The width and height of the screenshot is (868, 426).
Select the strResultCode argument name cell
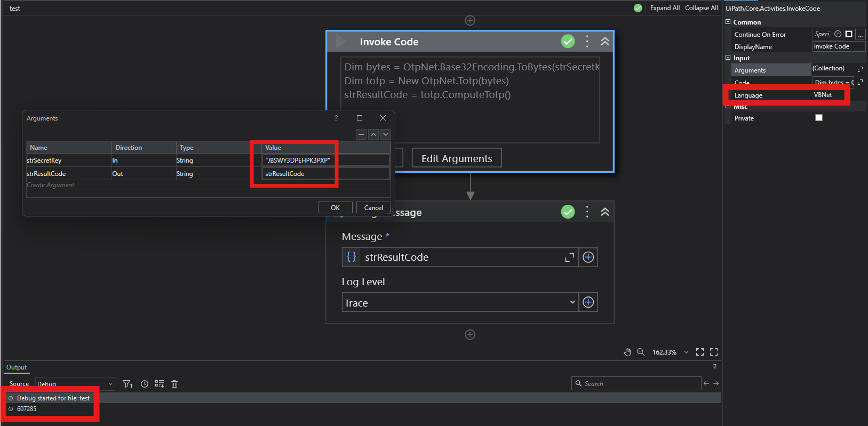click(x=68, y=173)
